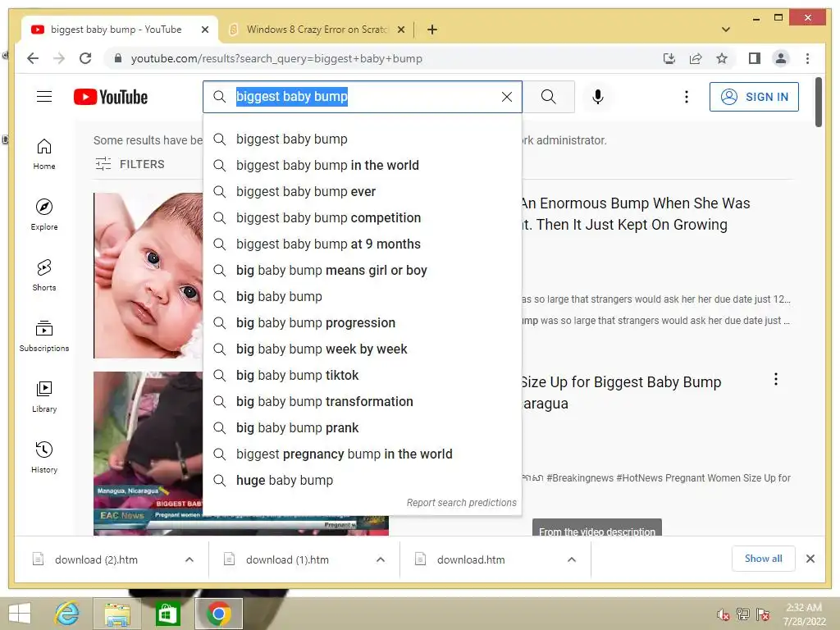This screenshot has height=630, width=840.
Task: Select suggestion 'big baby bump week by week'
Action: pos(362,349)
